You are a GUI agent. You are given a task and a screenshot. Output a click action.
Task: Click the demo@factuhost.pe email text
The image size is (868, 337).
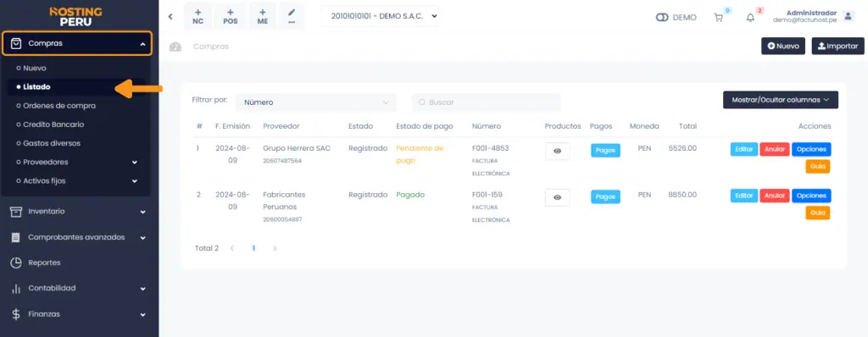pos(804,19)
